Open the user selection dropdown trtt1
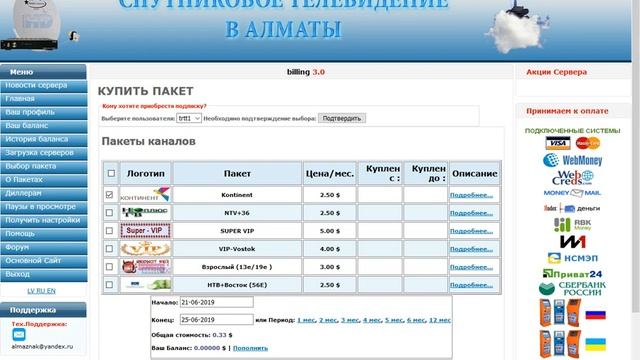Viewport: 640px width, 360px height. [189, 118]
